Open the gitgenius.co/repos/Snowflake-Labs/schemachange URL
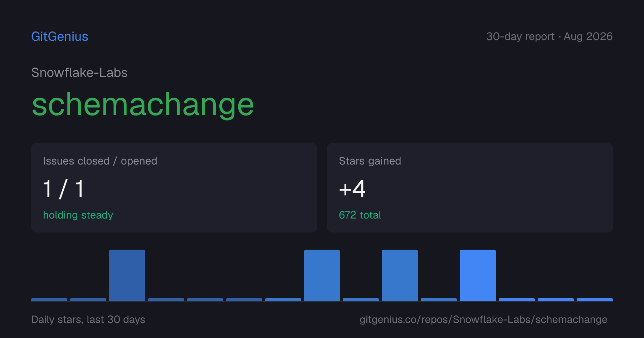This screenshot has height=338, width=644. point(483,319)
